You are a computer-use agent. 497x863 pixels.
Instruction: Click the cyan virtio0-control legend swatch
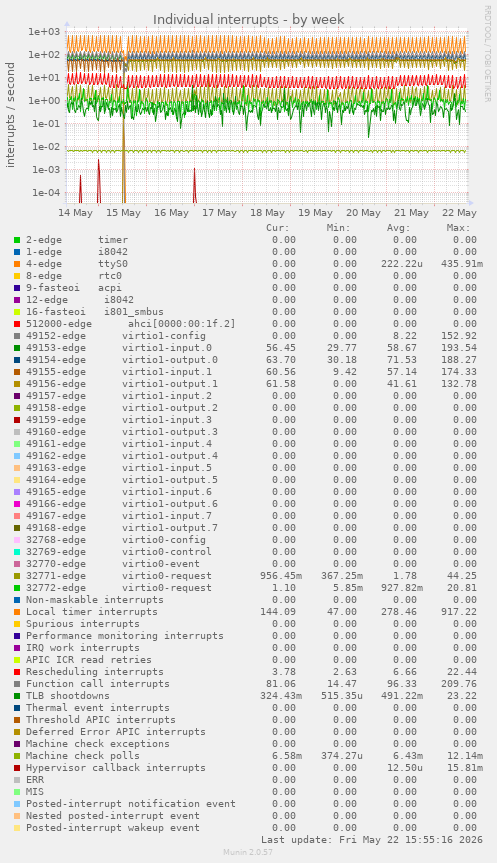(x=17, y=552)
